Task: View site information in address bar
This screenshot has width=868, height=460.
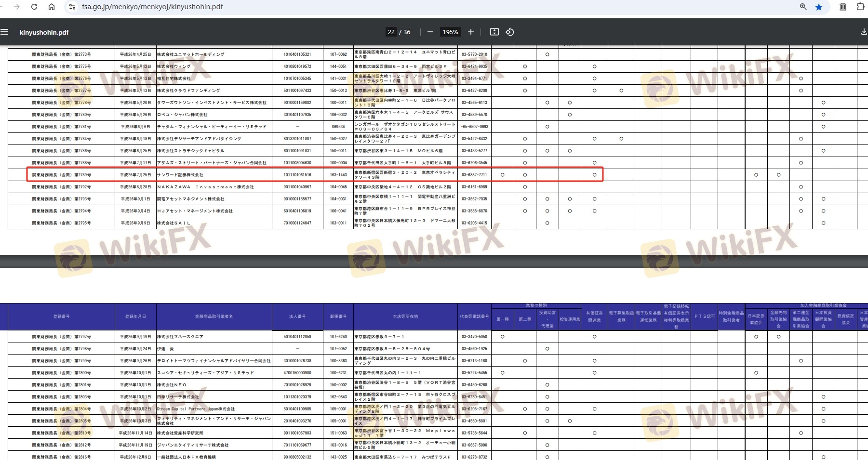Action: [72, 7]
